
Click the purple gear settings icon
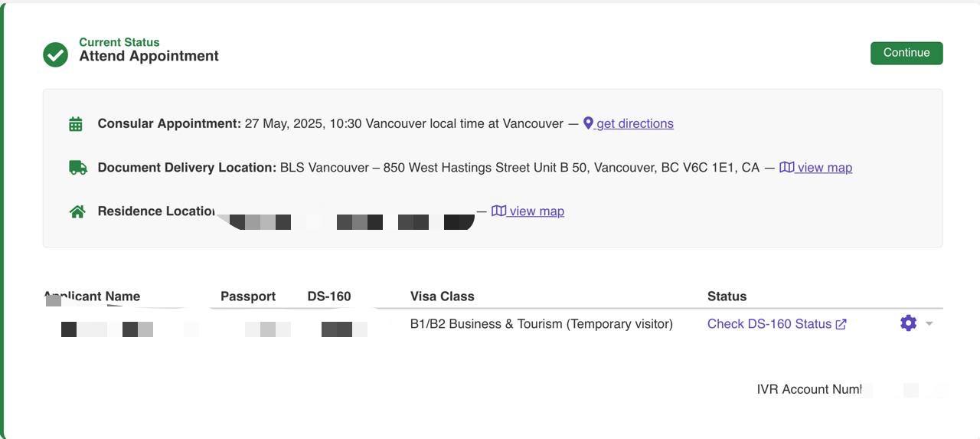click(x=908, y=323)
